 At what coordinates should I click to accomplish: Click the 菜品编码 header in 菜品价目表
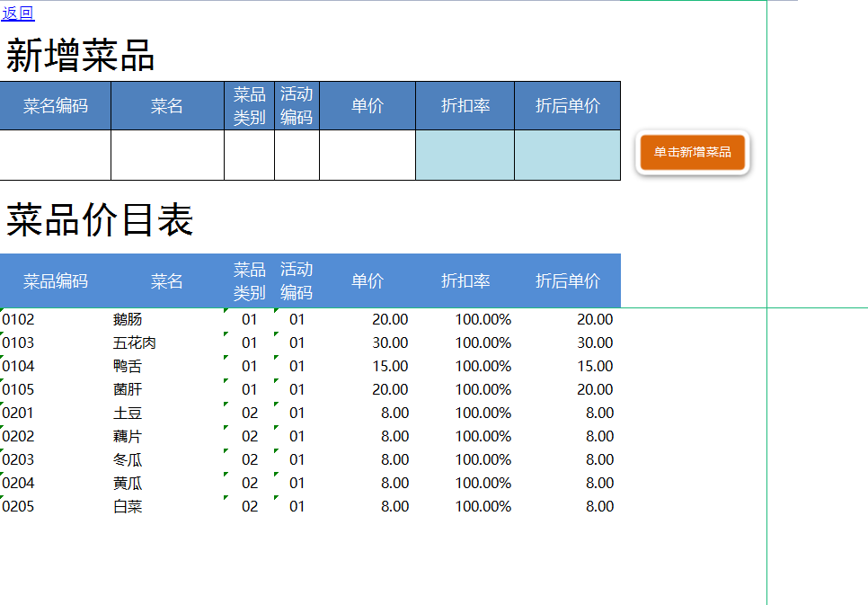click(x=56, y=280)
